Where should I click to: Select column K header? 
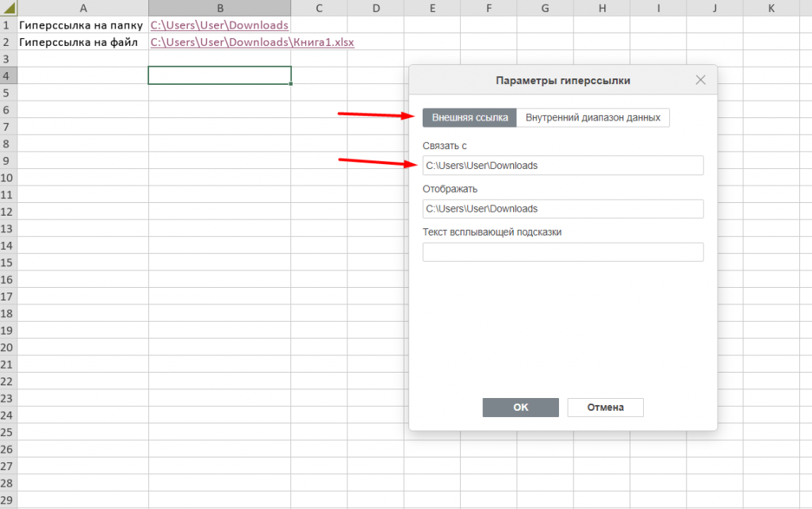[771, 9]
